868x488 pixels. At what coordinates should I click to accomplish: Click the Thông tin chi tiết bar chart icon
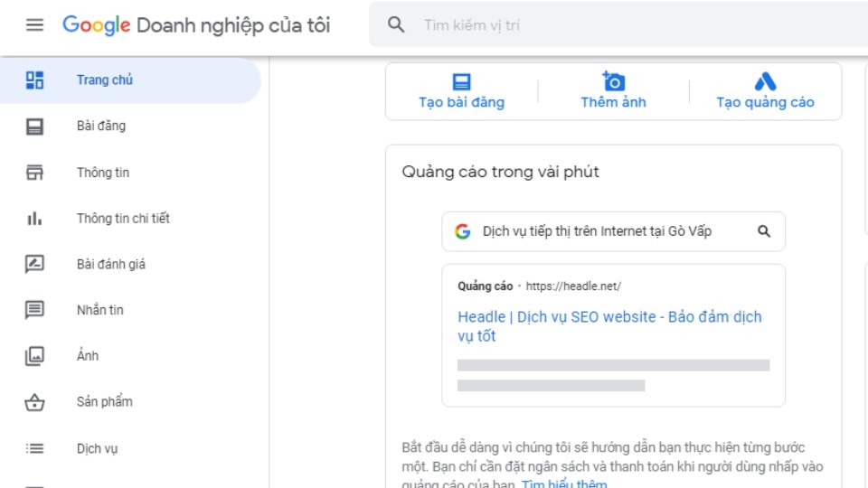tap(34, 219)
